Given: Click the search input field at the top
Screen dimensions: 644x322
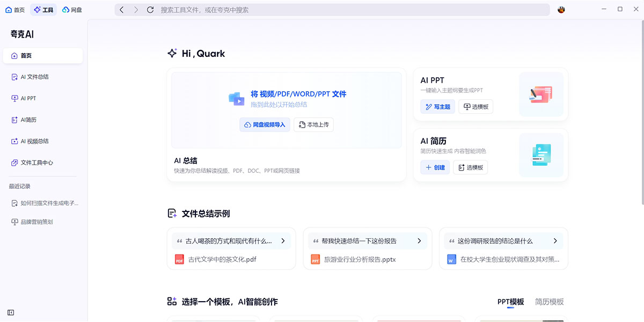Looking at the screenshot, I should pos(322,9).
